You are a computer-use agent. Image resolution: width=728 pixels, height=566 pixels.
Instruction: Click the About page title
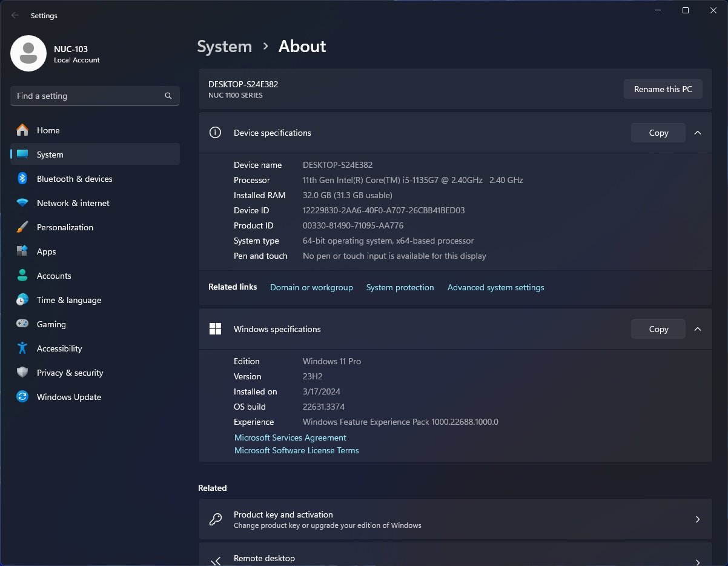pyautogui.click(x=302, y=47)
